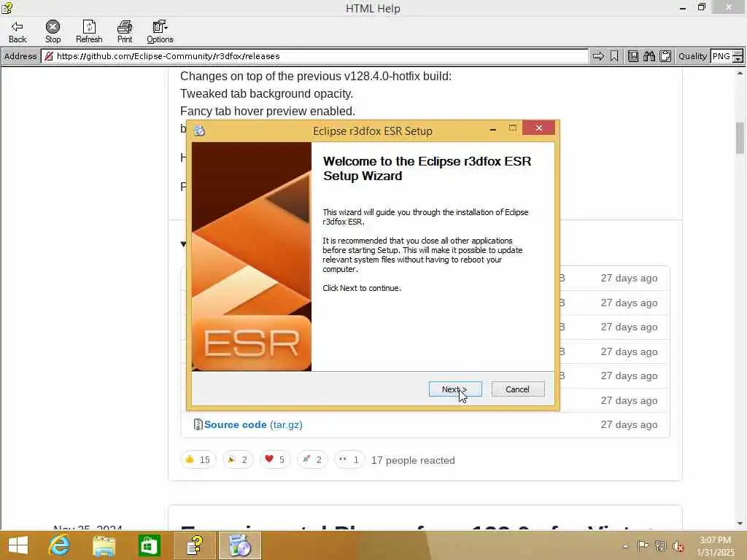Open the bookmarks book icon
Screen dimensions: 747x560
[x=633, y=56]
